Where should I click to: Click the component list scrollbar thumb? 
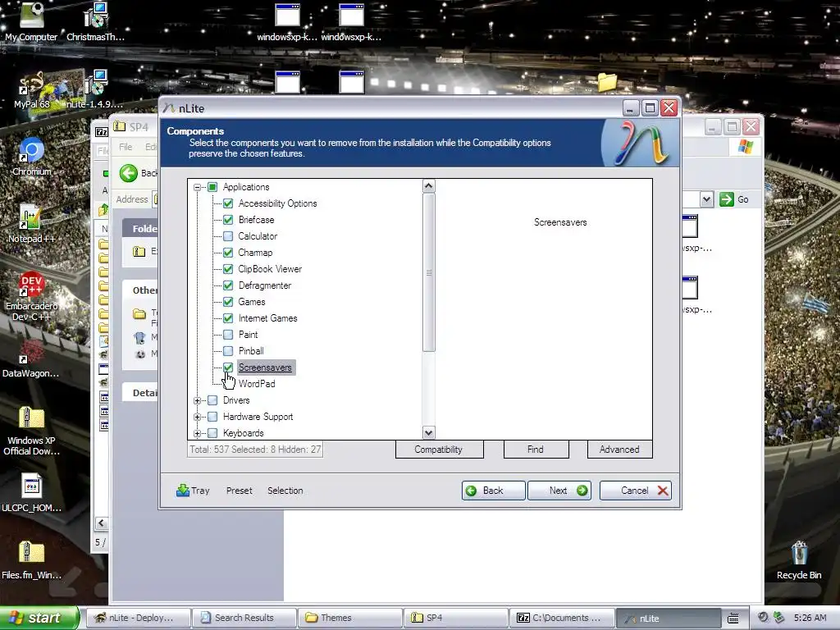pos(428,272)
